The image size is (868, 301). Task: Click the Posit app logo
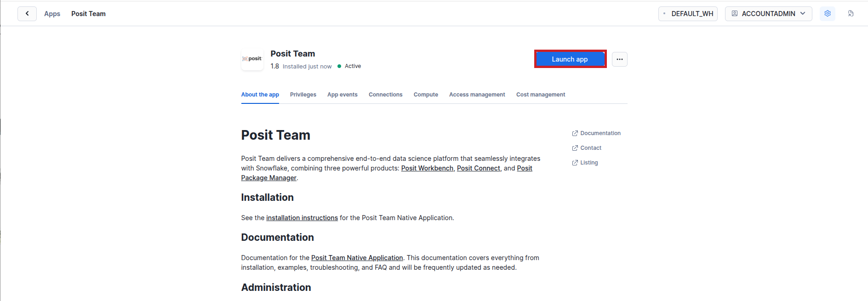tap(252, 59)
